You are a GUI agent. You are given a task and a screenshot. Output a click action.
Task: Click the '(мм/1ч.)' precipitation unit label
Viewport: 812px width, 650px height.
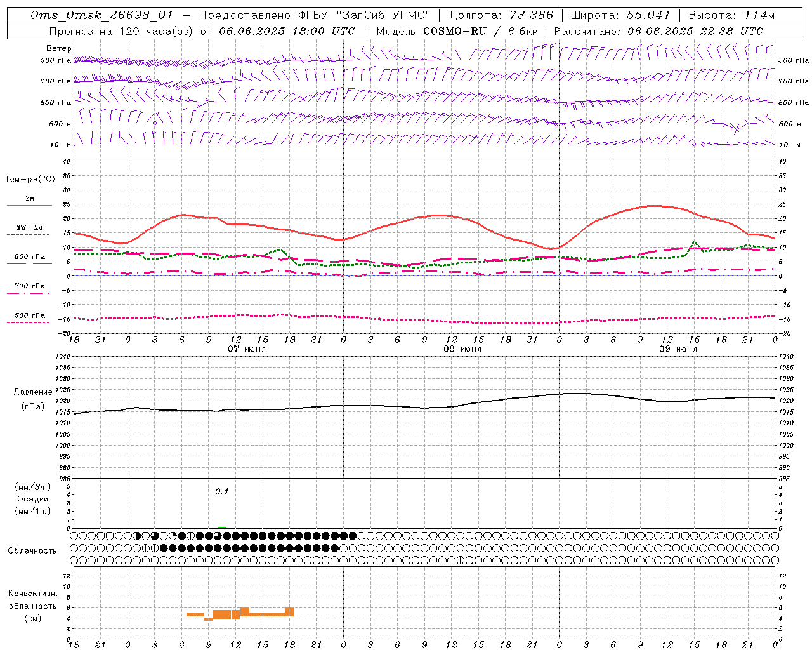(32, 511)
